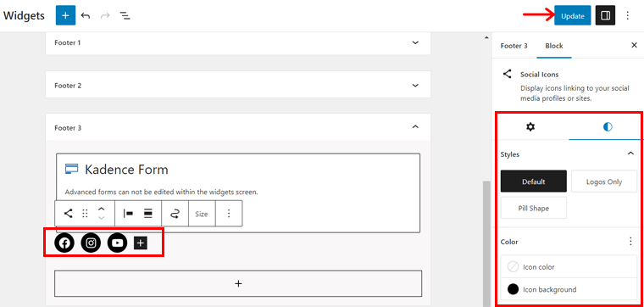Expand the Footer 1 widget area
Screen dimensions: 644x307
[238, 42]
